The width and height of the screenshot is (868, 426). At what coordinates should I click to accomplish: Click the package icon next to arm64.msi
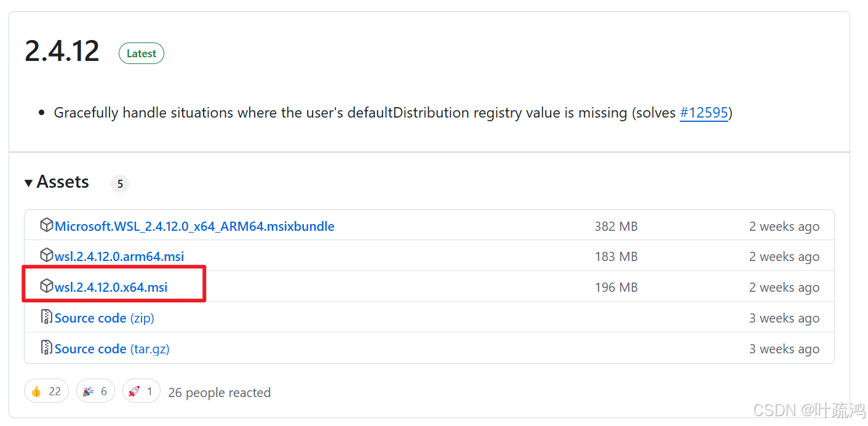point(46,255)
